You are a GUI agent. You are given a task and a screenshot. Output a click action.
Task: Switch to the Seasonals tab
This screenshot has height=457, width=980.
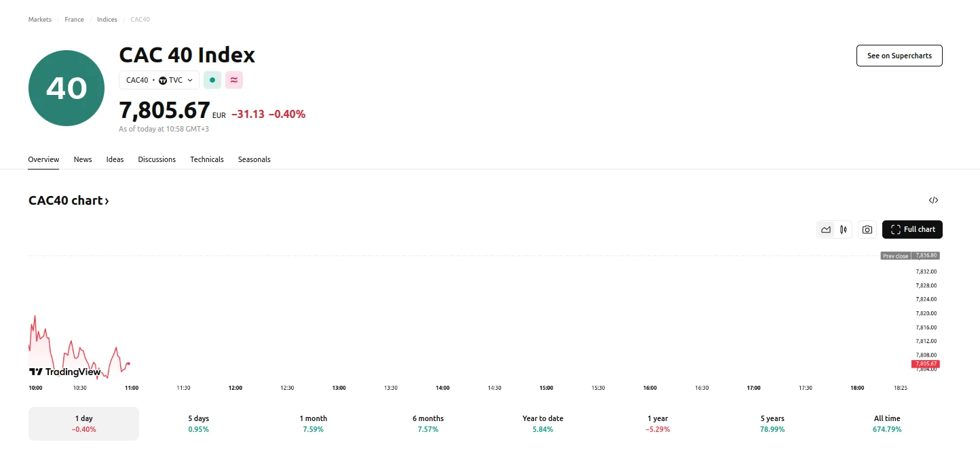coord(254,159)
